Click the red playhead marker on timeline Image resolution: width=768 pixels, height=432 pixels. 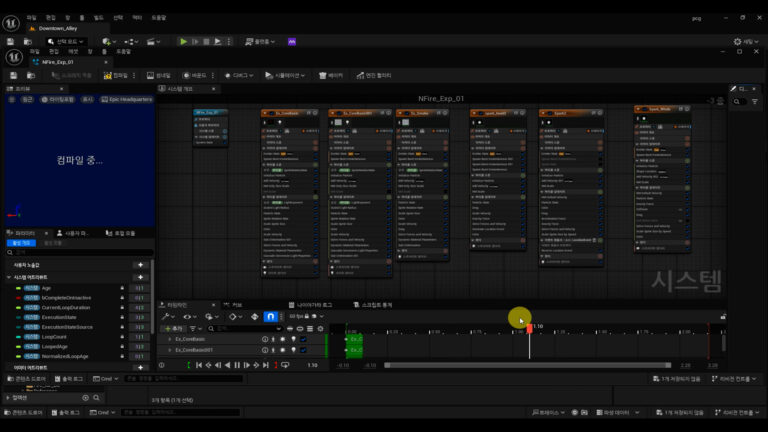tap(529, 328)
